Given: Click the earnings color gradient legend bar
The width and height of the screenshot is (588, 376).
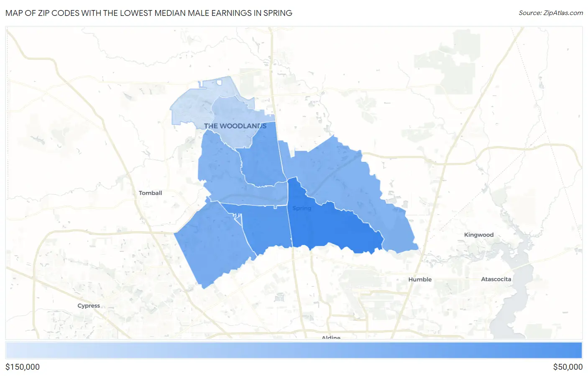Looking at the screenshot, I should (x=294, y=350).
